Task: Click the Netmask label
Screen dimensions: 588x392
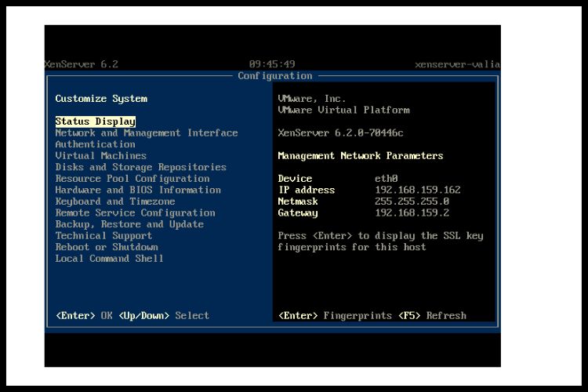Action: [x=298, y=201]
